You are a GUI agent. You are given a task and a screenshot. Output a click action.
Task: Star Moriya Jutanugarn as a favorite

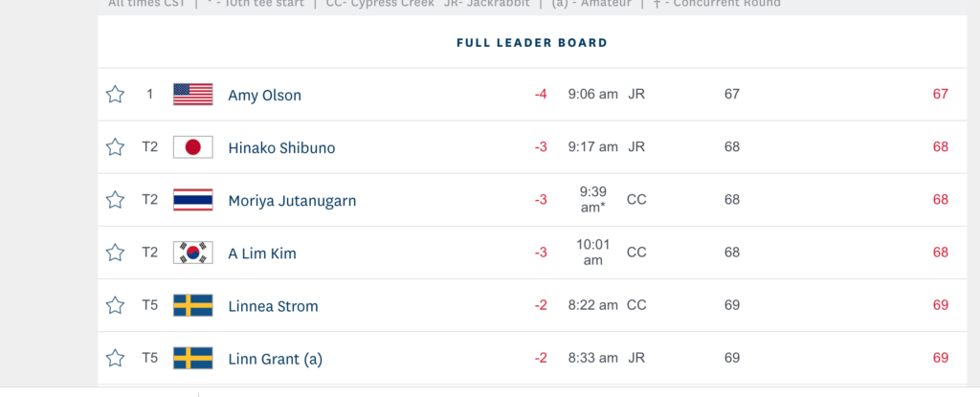(115, 199)
